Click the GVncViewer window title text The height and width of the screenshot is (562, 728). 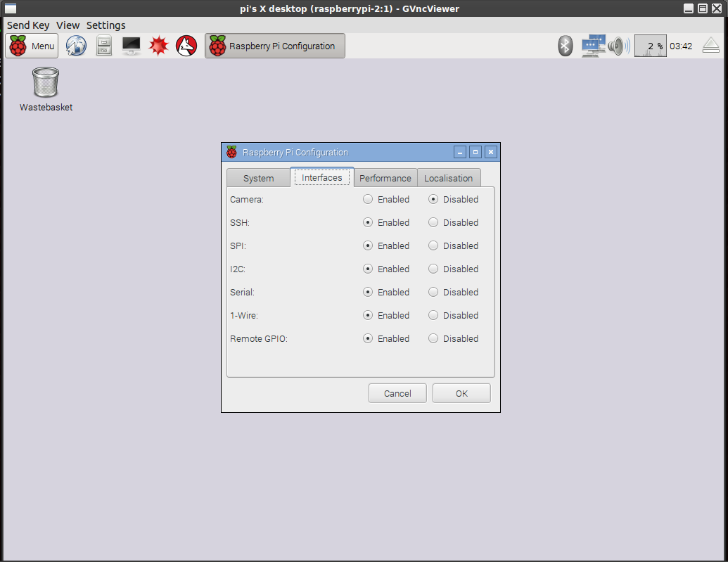(350, 8)
